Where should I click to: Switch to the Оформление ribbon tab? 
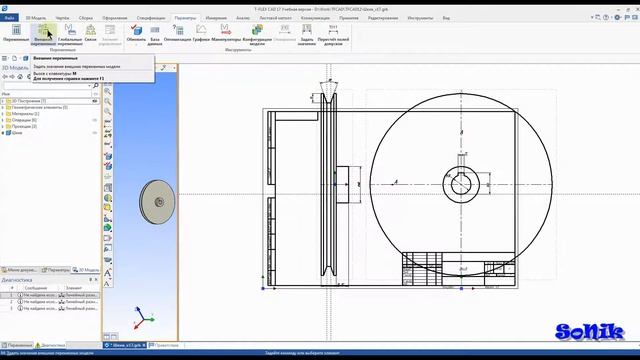click(115, 18)
